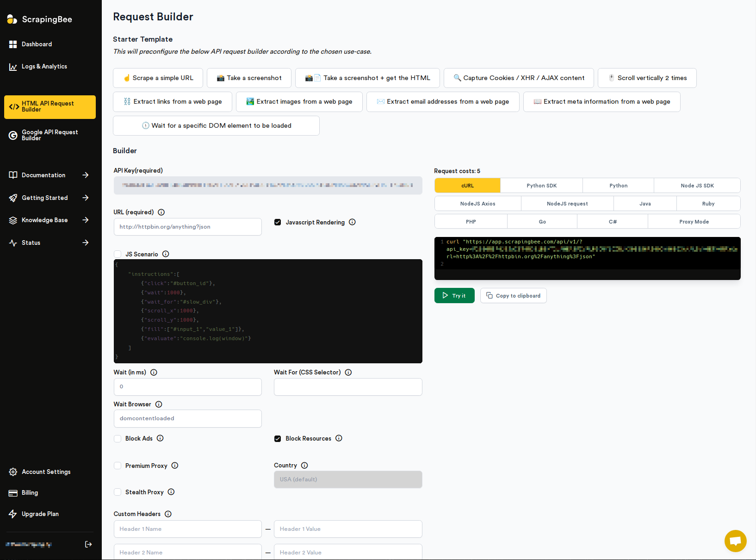This screenshot has width=756, height=560.
Task: Switch to the Node JS SDK tab
Action: tap(697, 186)
